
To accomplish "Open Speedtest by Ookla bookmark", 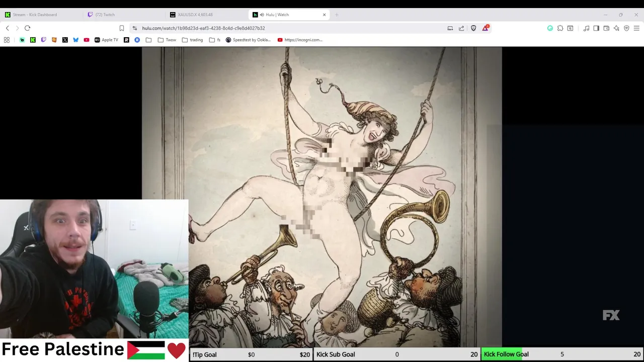I will tap(249, 40).
